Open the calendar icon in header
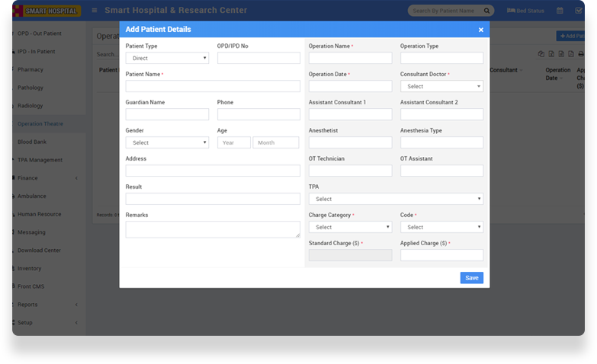597x364 pixels. pos(560,11)
